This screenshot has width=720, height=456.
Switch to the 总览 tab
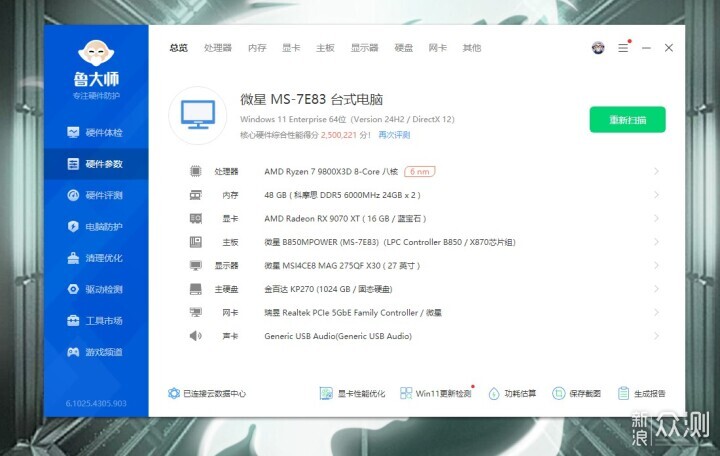coord(179,48)
